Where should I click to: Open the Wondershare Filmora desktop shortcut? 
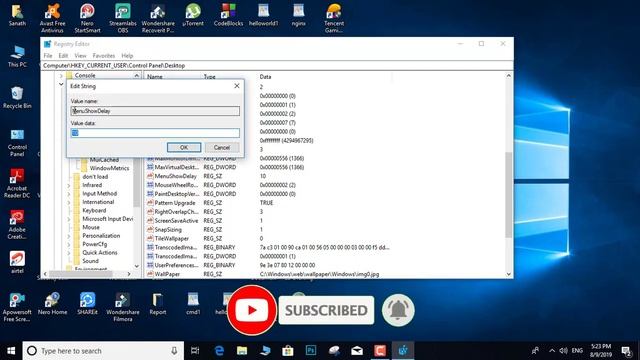122,307
